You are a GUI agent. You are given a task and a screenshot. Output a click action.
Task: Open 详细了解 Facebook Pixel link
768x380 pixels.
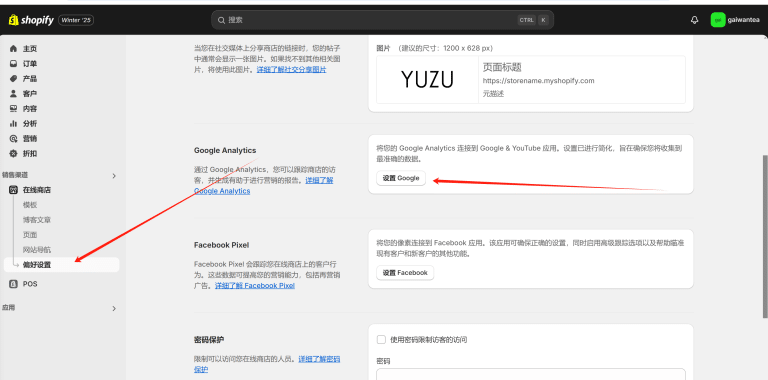pos(255,285)
